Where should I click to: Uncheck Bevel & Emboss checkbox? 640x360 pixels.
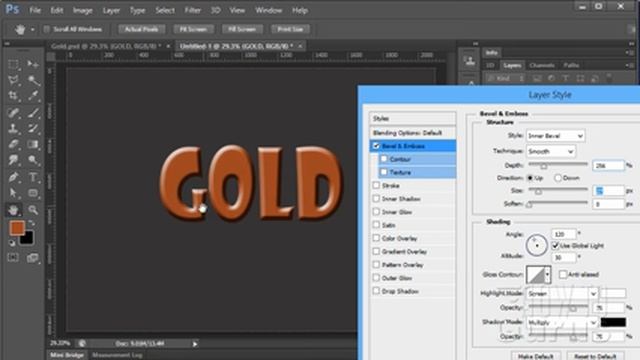pyautogui.click(x=376, y=146)
